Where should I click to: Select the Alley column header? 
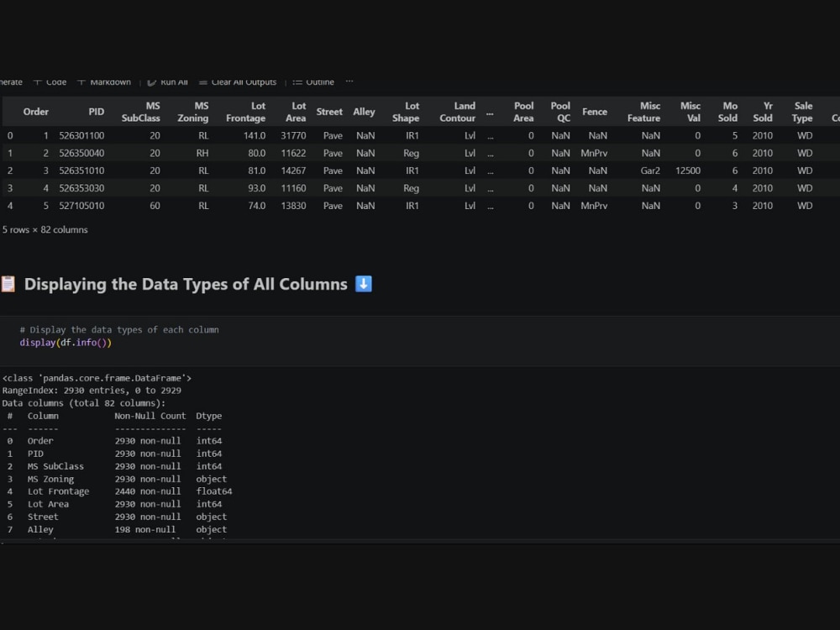pyautogui.click(x=364, y=112)
